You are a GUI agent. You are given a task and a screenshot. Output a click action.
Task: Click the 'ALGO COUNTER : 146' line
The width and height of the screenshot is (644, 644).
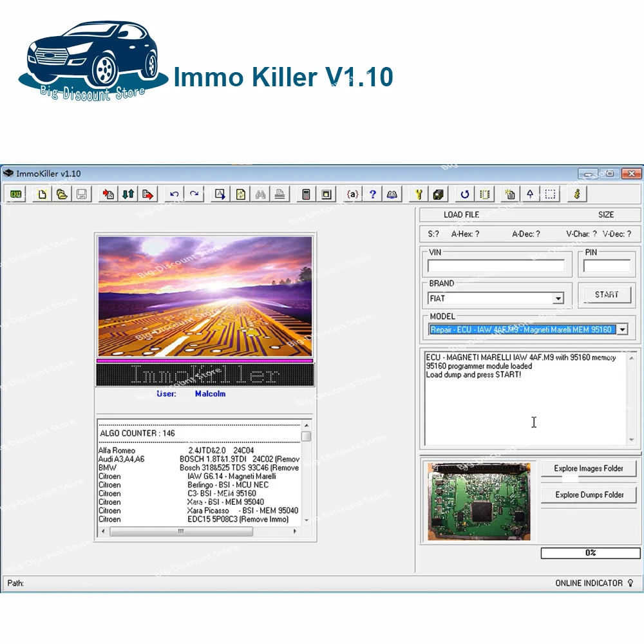coord(137,433)
